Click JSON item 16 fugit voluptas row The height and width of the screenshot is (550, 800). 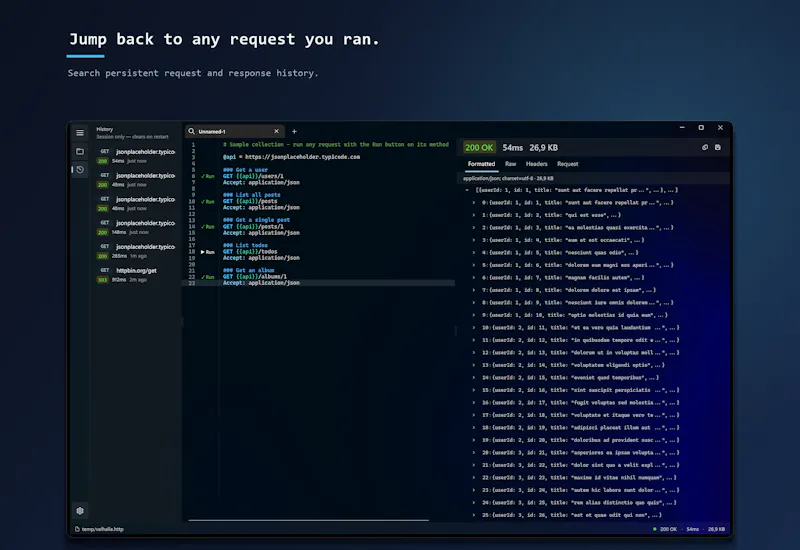[580, 403]
